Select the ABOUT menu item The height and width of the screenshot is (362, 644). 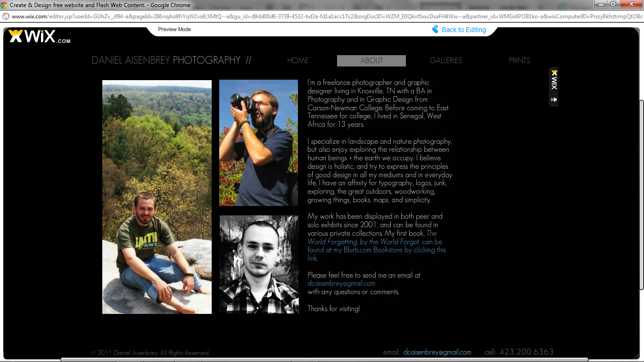click(x=372, y=60)
